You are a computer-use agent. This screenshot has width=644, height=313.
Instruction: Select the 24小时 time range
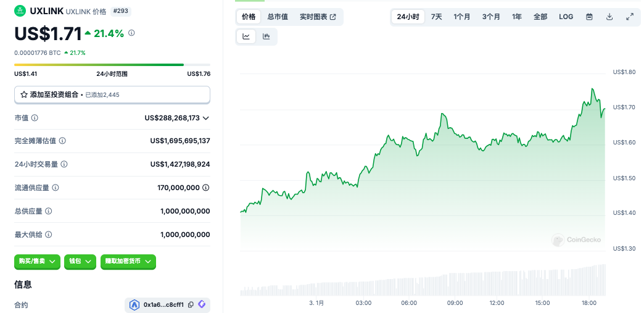pyautogui.click(x=408, y=17)
